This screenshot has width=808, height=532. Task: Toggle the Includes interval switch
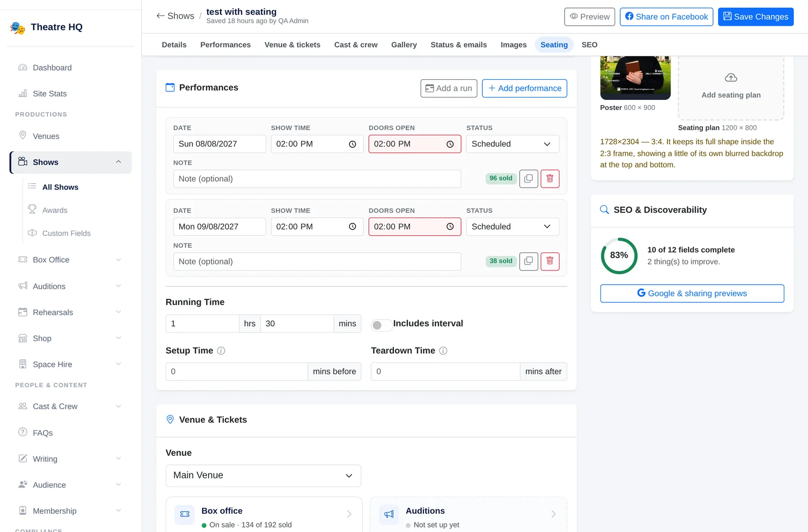pyautogui.click(x=381, y=325)
